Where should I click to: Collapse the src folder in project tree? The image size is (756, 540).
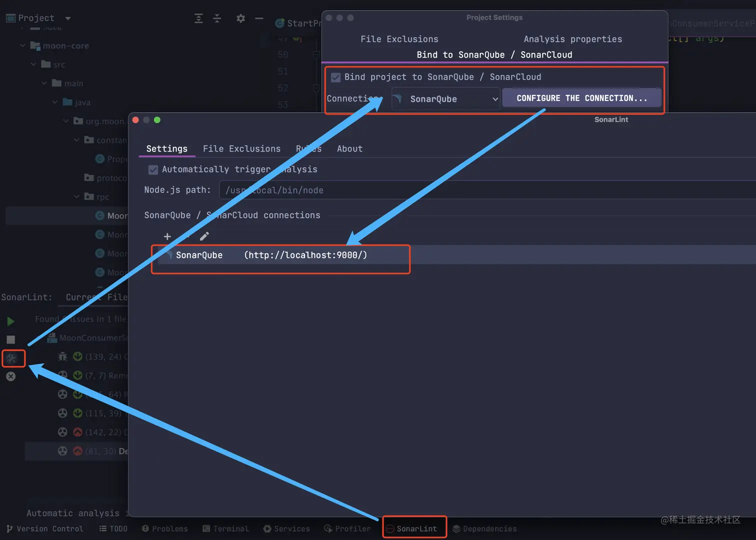33,64
